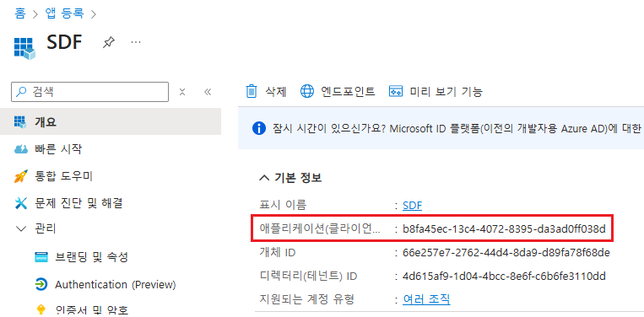Collapse the 관리 section chevron
The height and width of the screenshot is (317, 644).
click(20, 228)
